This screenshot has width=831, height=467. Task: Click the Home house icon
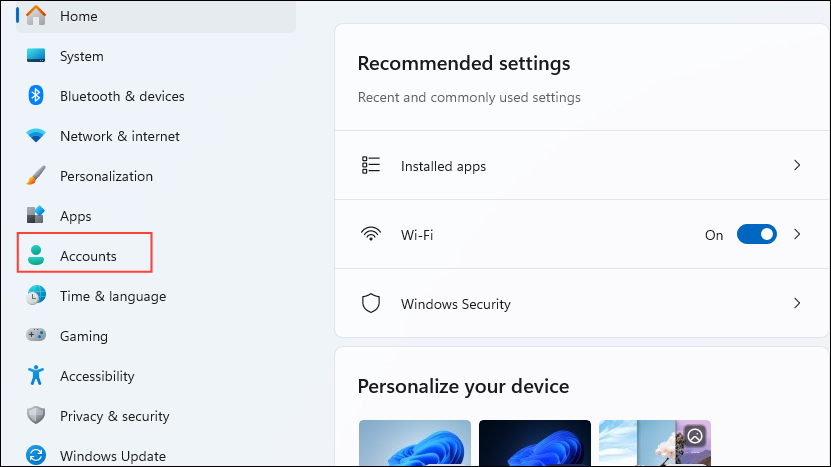click(36, 15)
